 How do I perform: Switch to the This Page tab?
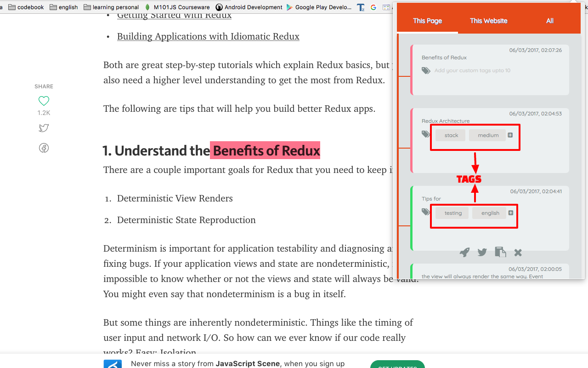[427, 21]
